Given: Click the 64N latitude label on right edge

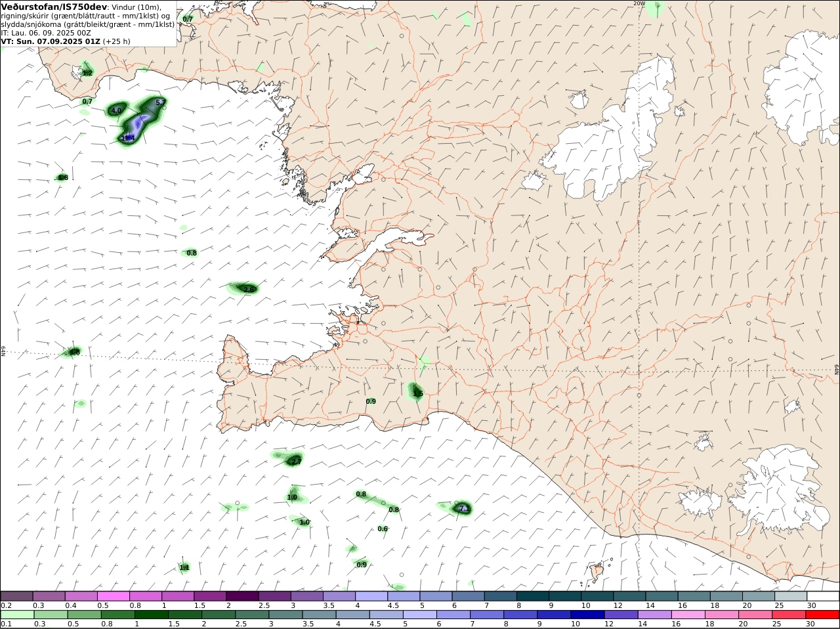Looking at the screenshot, I should tap(837, 370).
